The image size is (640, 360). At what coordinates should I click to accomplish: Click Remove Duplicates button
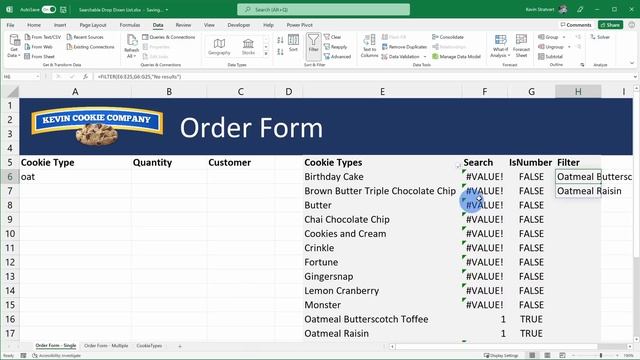[x=404, y=47]
